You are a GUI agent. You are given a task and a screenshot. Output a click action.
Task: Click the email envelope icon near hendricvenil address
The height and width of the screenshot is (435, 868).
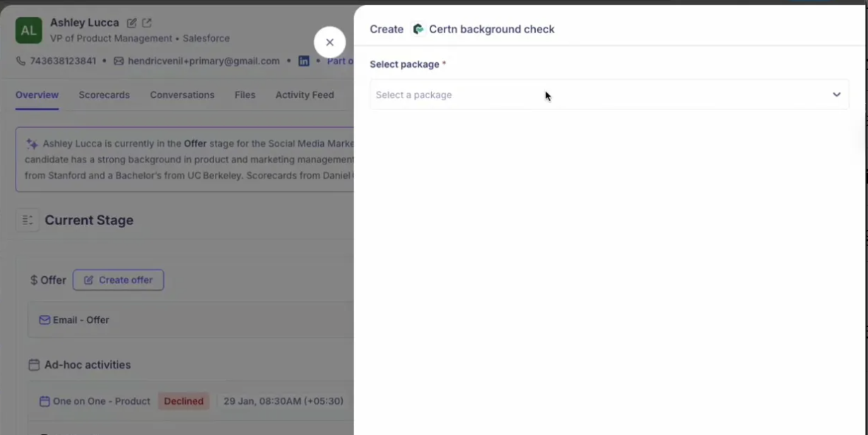[x=119, y=61]
